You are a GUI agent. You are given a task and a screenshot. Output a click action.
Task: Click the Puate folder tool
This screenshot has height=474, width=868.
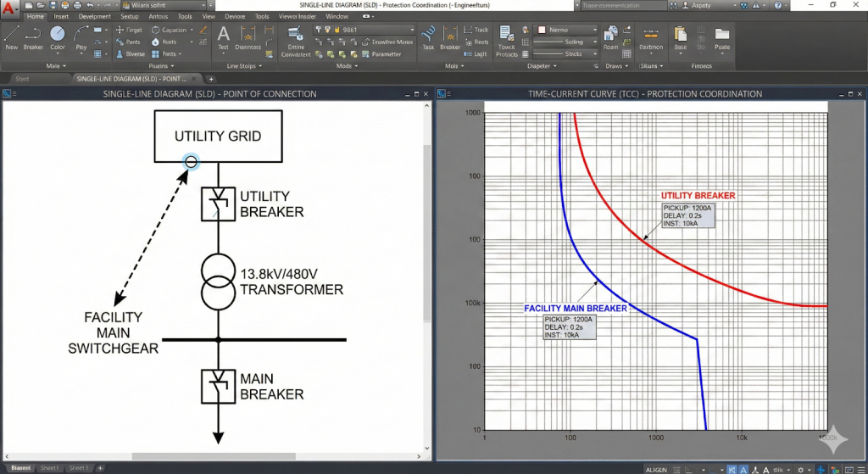722,38
